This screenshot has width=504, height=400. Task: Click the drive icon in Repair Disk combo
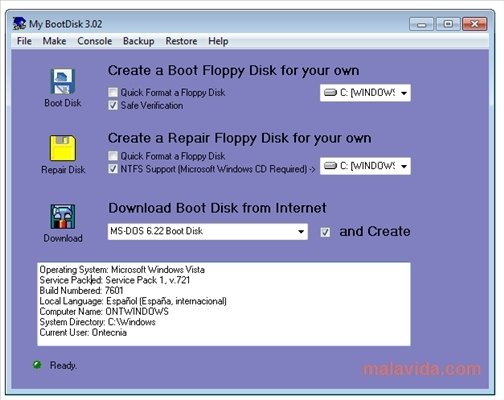tap(330, 166)
